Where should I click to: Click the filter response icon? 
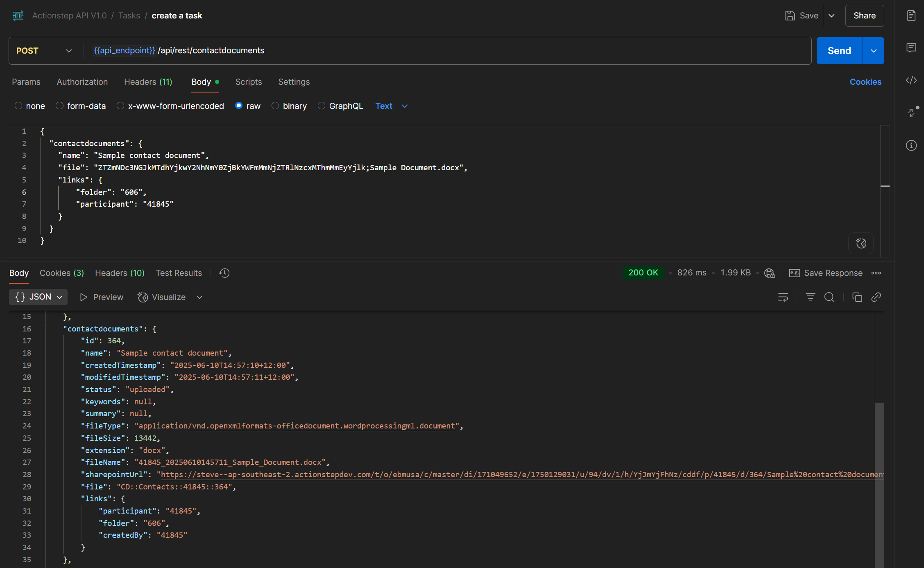[x=810, y=297]
